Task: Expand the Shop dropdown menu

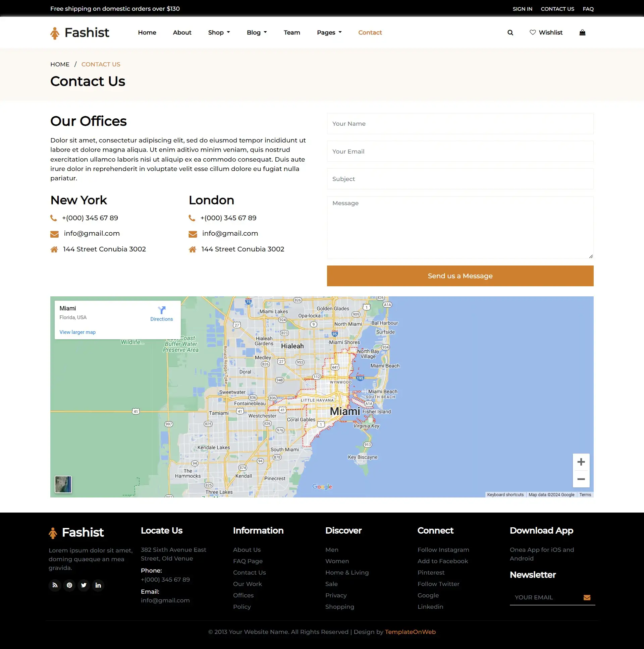Action: click(219, 33)
